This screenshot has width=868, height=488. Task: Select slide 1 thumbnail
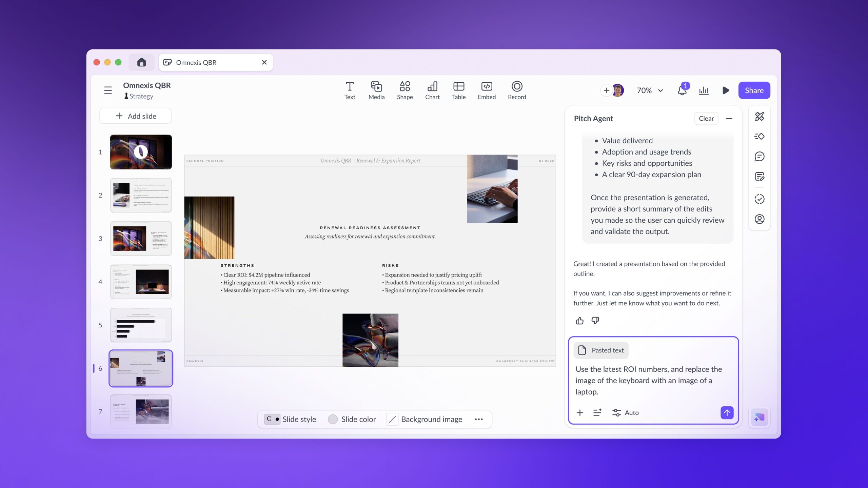click(141, 152)
